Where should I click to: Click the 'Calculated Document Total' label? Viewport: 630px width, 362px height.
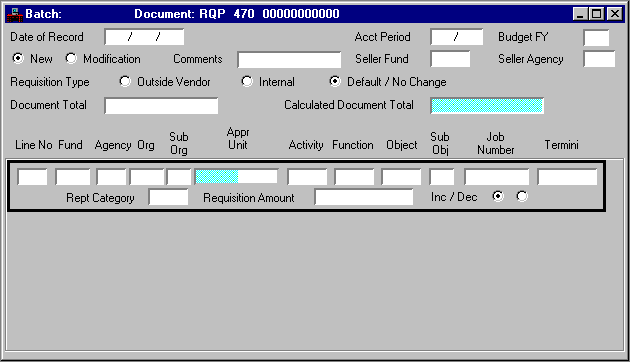coord(349,105)
